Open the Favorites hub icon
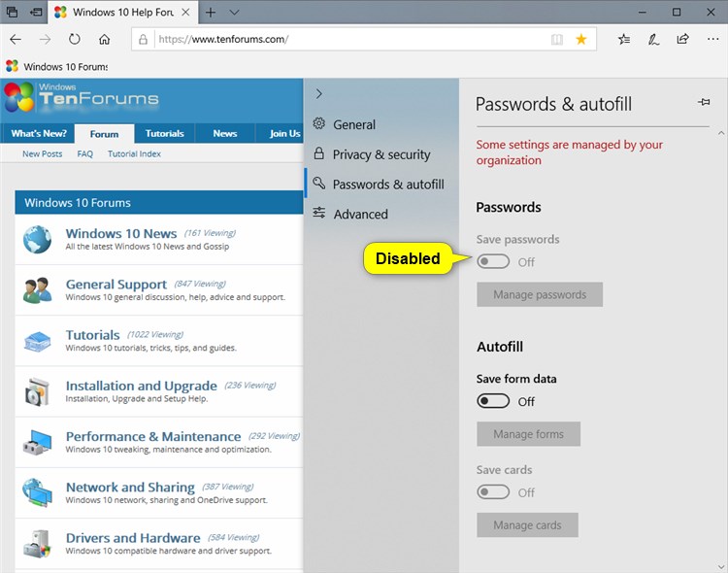Viewport: 728px width, 573px height. coord(624,39)
